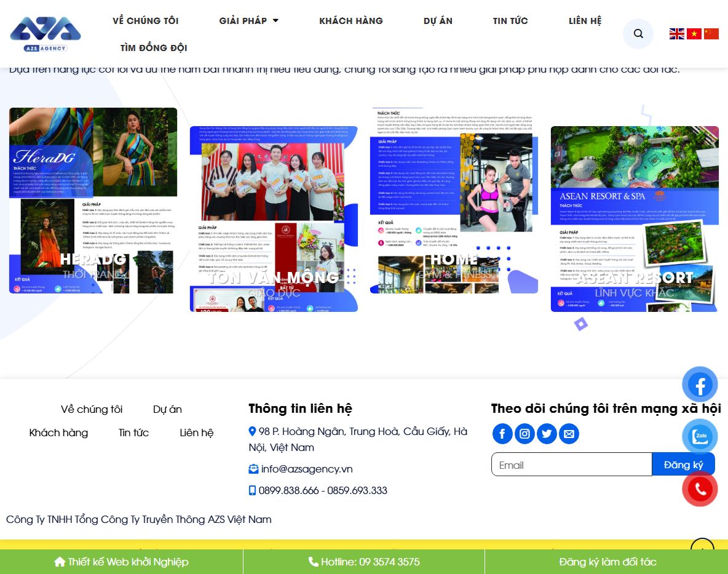728x574 pixels.
Task: Open LIÊN HỆ menu item
Action: coord(585,20)
